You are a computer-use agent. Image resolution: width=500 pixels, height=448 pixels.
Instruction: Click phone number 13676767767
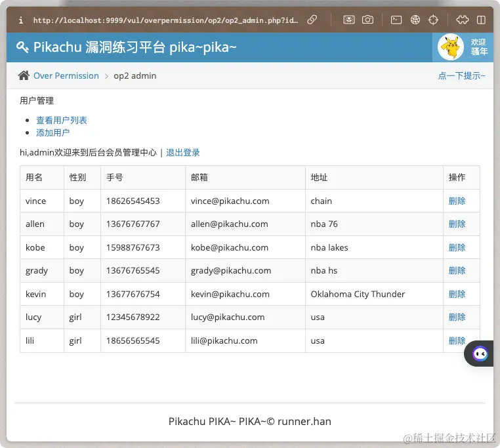[133, 224]
